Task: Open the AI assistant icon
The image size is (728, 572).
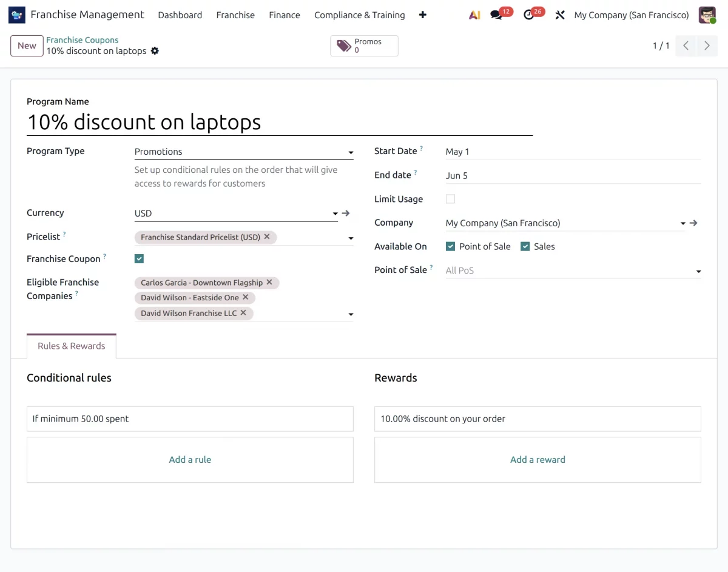Action: [x=474, y=15]
